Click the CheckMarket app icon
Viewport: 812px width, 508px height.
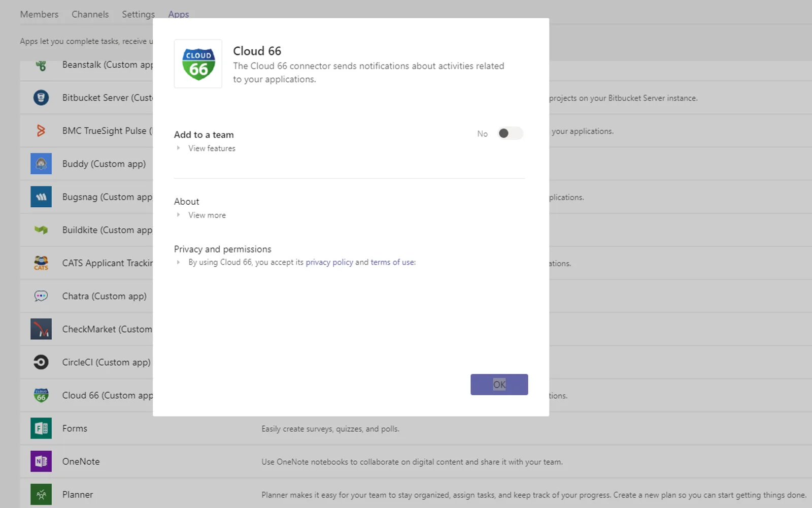pos(41,329)
